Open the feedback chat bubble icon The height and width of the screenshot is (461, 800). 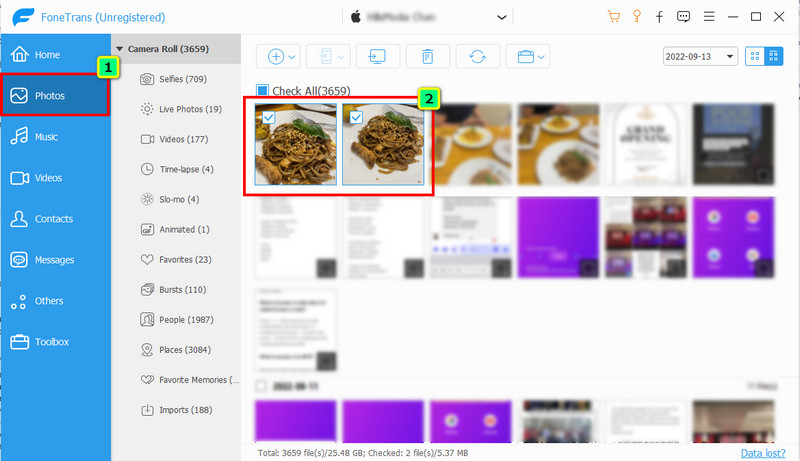coord(684,17)
